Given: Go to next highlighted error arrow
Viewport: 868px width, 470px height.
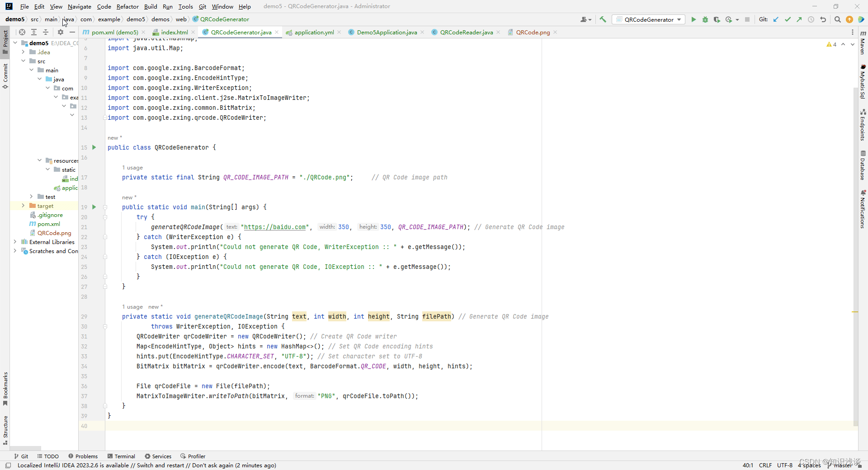Looking at the screenshot, I should (x=853, y=44).
